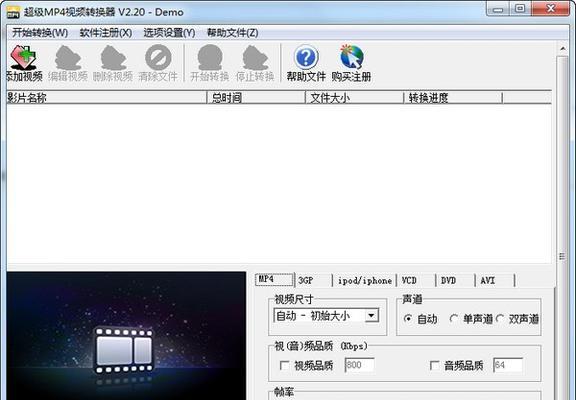Click the 停止转换 stop conversion icon
The image size is (576, 400).
[x=255, y=57]
